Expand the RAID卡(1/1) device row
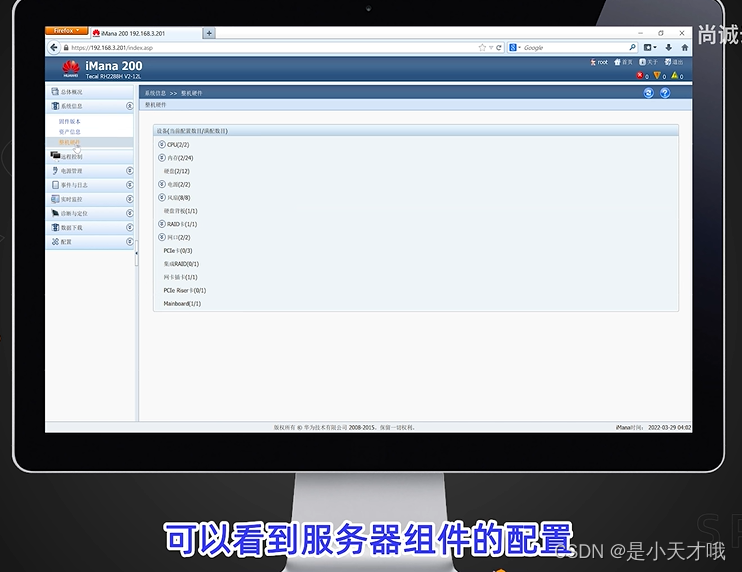 coord(162,224)
